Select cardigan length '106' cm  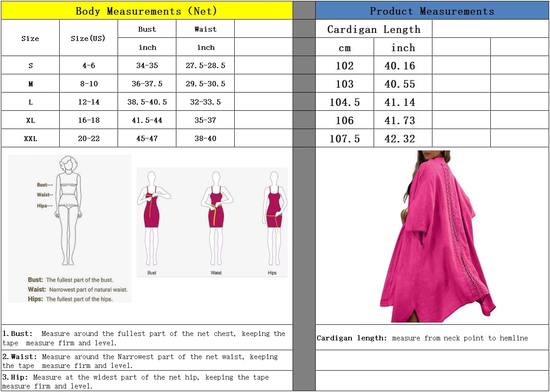[x=345, y=120]
